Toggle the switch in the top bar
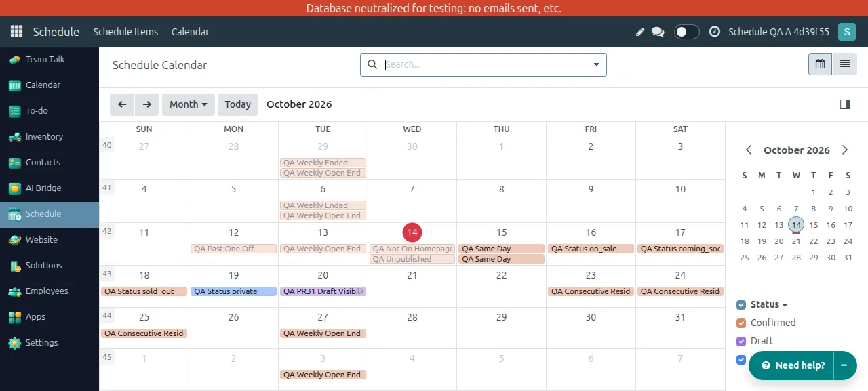The image size is (868, 391). (686, 32)
